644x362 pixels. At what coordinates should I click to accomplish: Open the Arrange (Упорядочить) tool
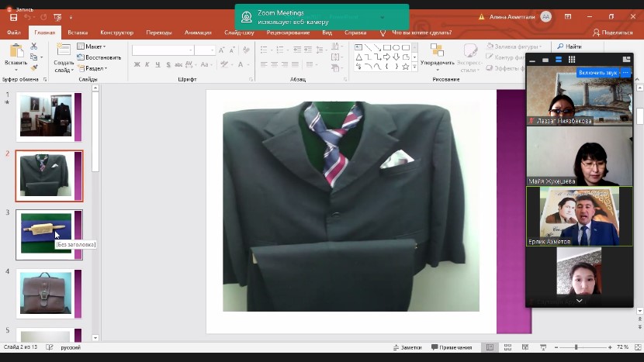tap(437, 54)
